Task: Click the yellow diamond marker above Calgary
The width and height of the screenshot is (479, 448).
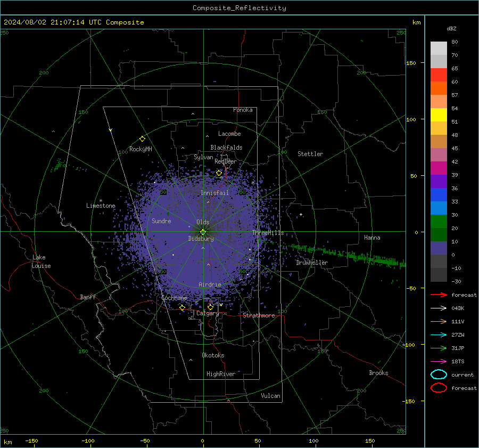Action: 210,307
